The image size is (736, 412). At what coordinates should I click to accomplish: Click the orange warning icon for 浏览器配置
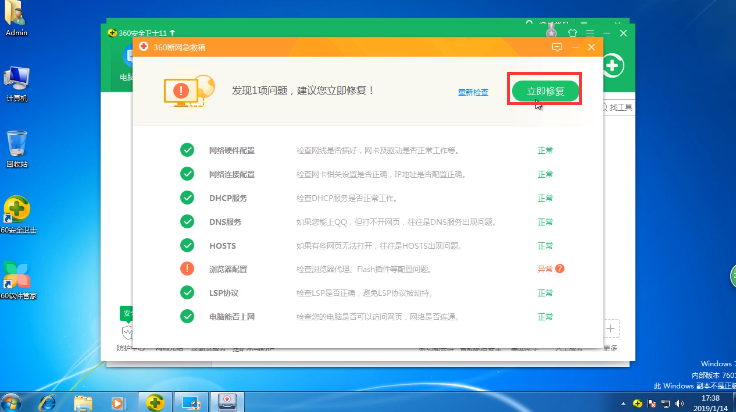click(187, 269)
